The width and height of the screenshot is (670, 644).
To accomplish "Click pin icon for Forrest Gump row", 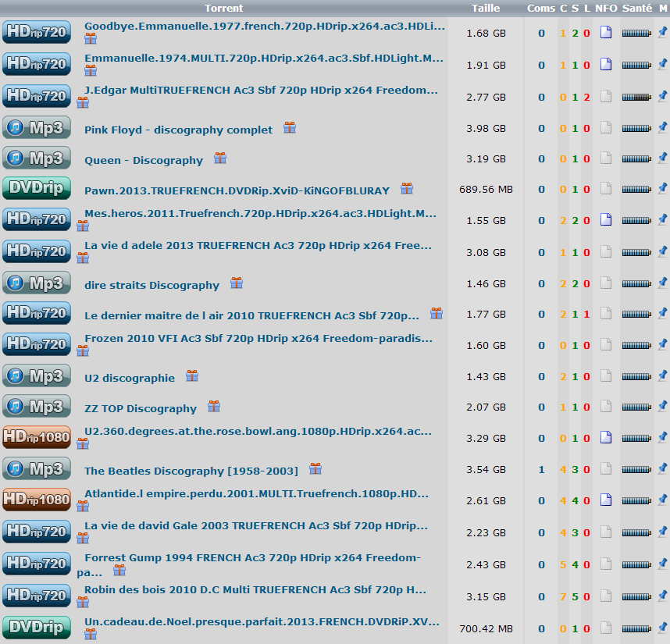I will (x=662, y=564).
